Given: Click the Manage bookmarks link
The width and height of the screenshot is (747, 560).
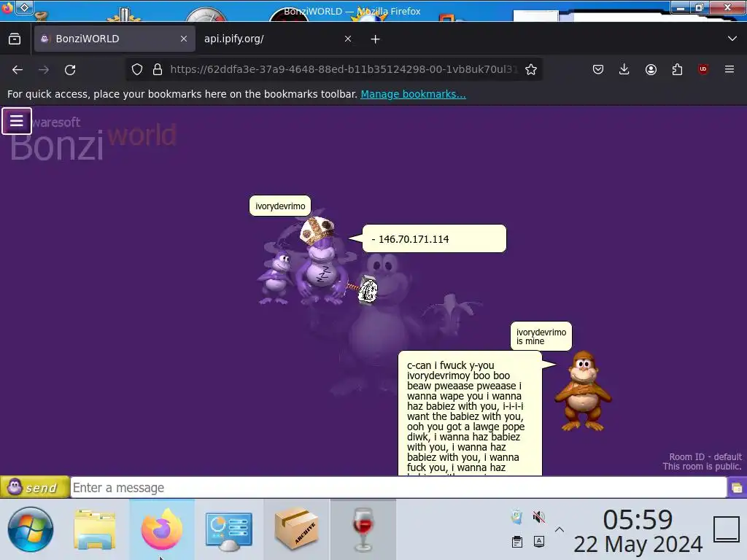Looking at the screenshot, I should tap(413, 94).
